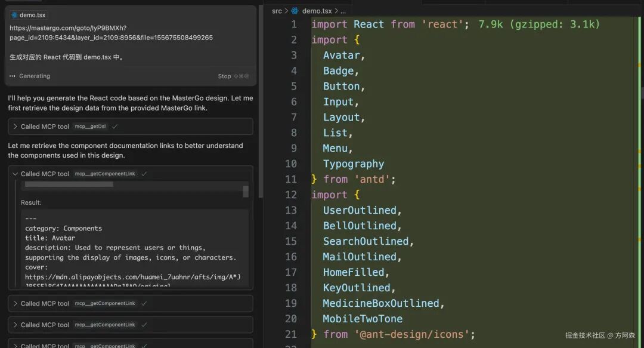Click the 'antd' string on line 11
This screenshot has width=644, height=348.
(x=372, y=179)
